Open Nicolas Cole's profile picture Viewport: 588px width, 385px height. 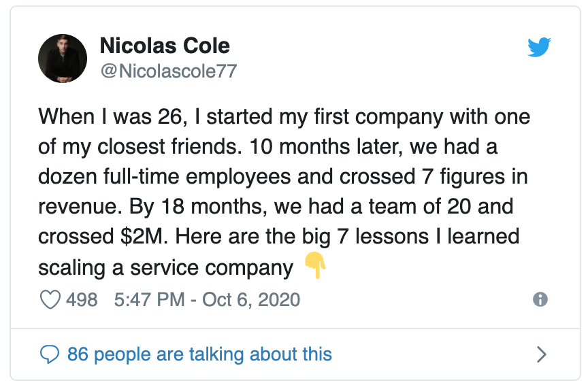(x=63, y=58)
